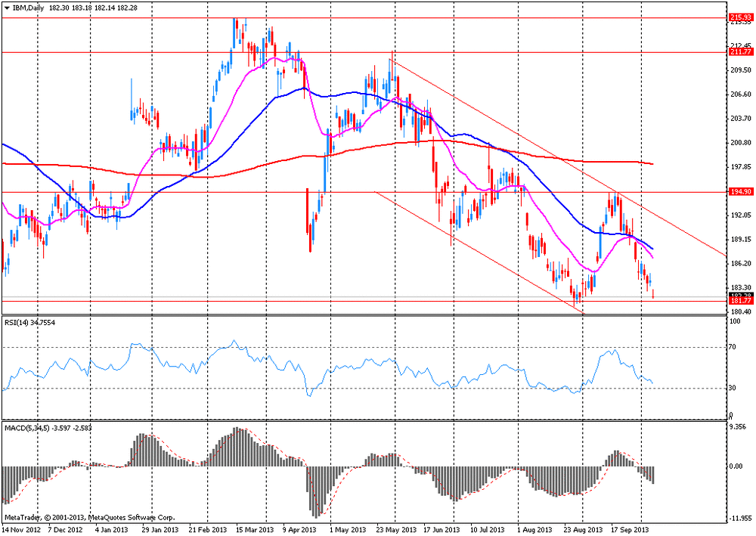Click the MetaTrader MetaQuotes Software Corp. copyright text
The width and height of the screenshot is (756, 536).
[88, 518]
